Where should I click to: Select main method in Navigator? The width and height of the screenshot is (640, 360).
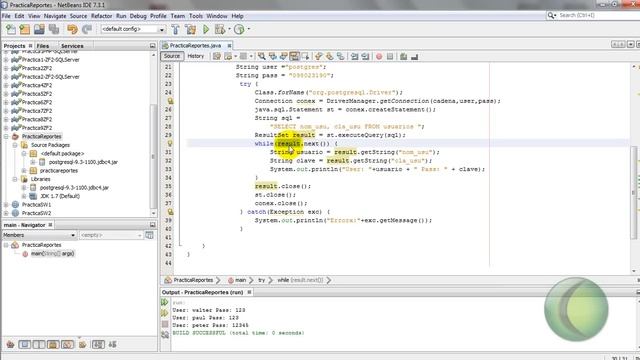click(x=53, y=253)
